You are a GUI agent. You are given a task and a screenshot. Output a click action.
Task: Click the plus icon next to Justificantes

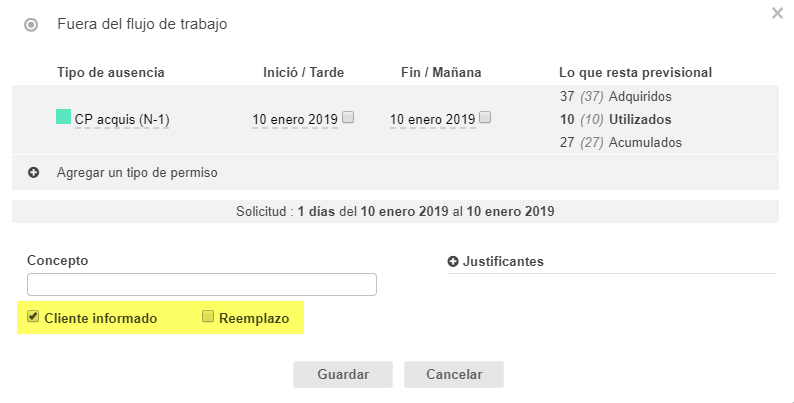coord(453,262)
